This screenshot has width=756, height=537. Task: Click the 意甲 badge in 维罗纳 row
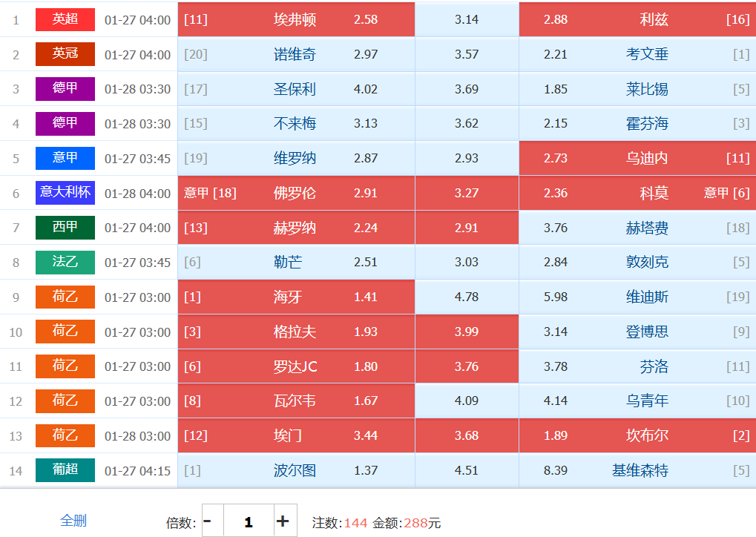[65, 158]
